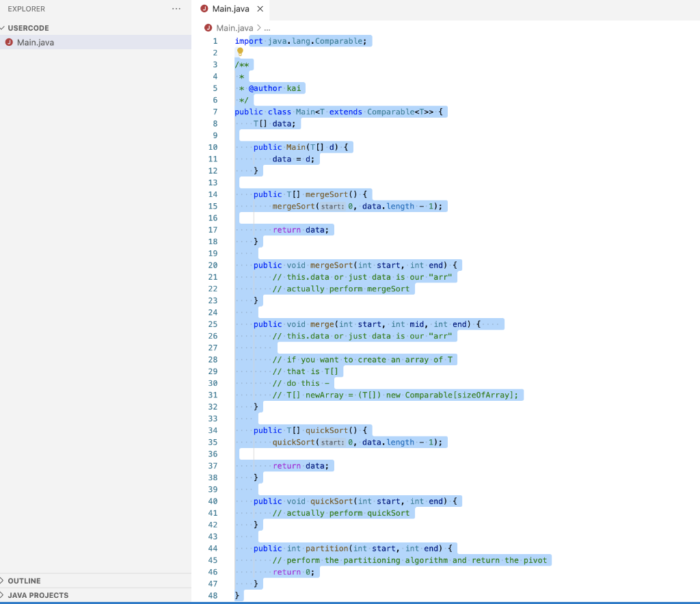Click the public Main(T[] d) constructor line
Viewport: 700px width, 604px height.
(301, 147)
